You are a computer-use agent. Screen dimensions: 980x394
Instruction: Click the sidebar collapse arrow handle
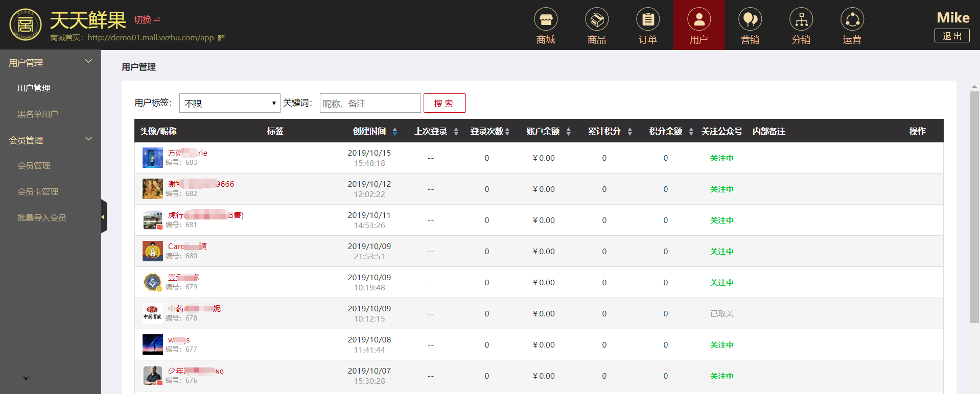pos(104,217)
